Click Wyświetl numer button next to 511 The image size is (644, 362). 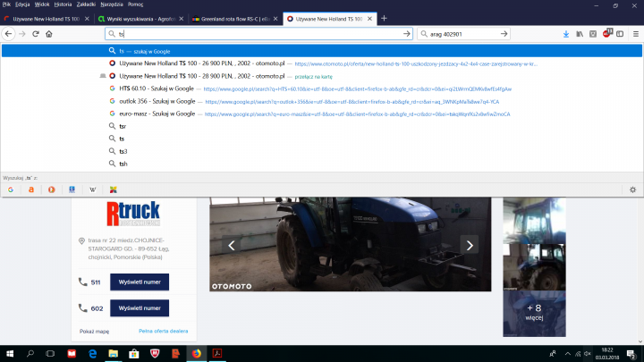click(139, 282)
